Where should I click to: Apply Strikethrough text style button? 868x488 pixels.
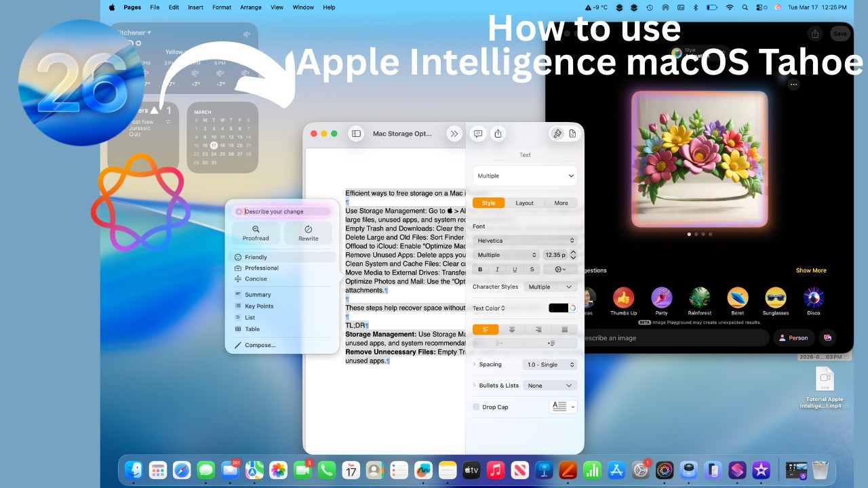[532, 269]
